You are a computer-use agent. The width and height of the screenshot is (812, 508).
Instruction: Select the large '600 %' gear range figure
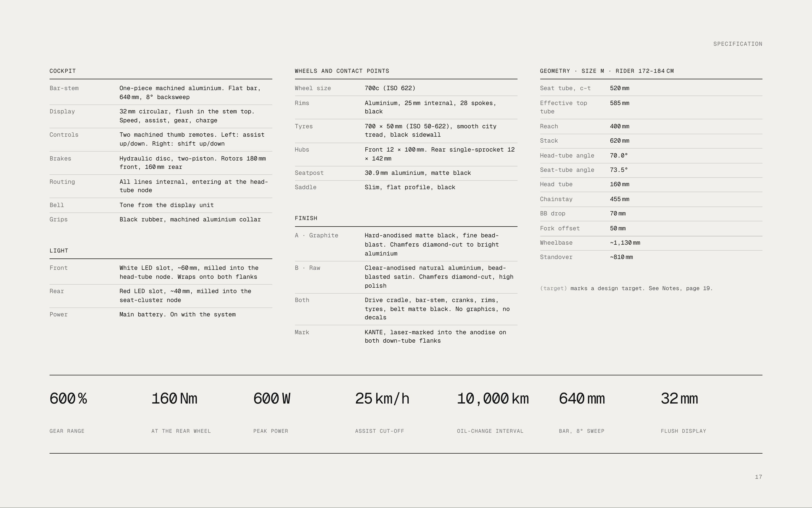[68, 399]
